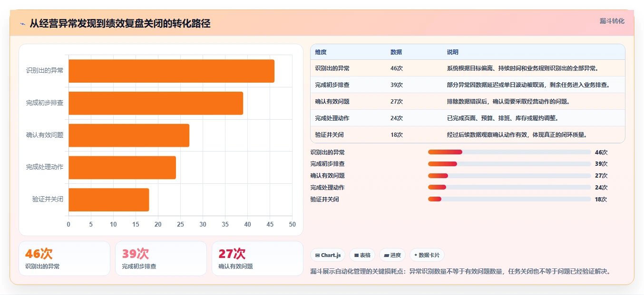Click the 完成初步排查 progress bar showing 39次
Viewport: 644px width, 295px height.
point(509,164)
